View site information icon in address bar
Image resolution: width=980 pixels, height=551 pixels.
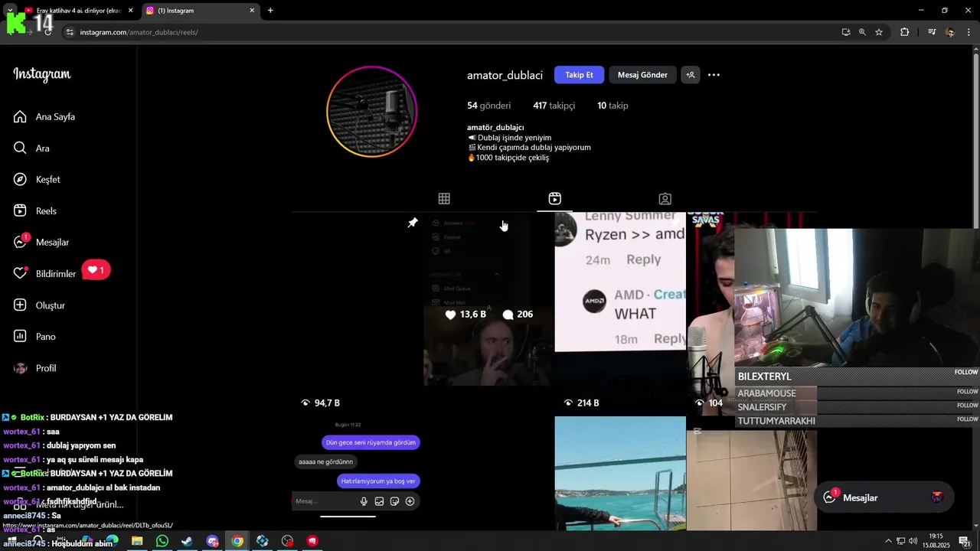coord(70,32)
